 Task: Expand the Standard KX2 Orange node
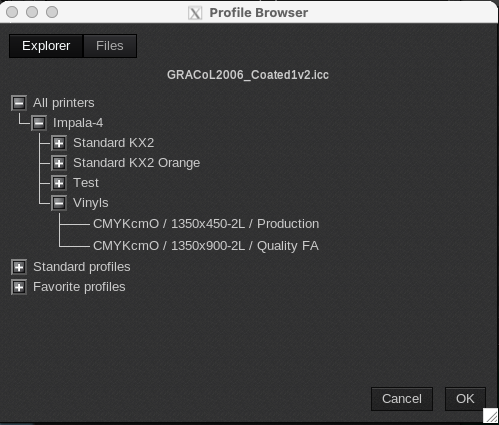click(59, 163)
